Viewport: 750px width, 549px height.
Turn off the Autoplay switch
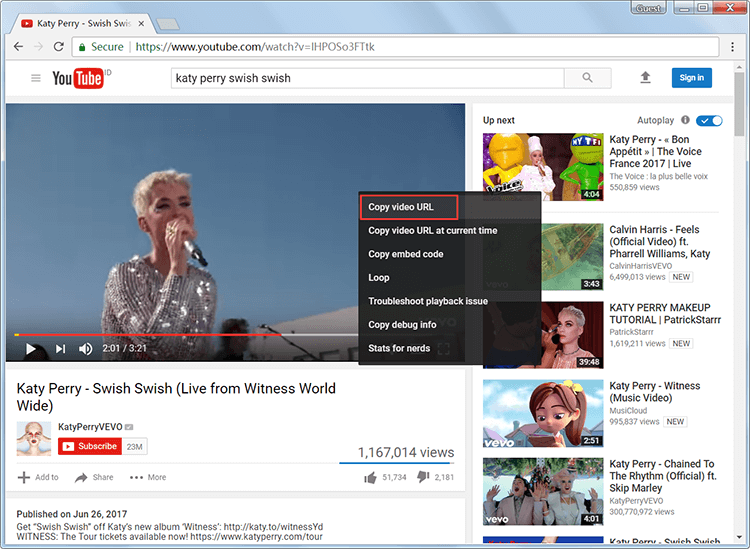[x=709, y=121]
